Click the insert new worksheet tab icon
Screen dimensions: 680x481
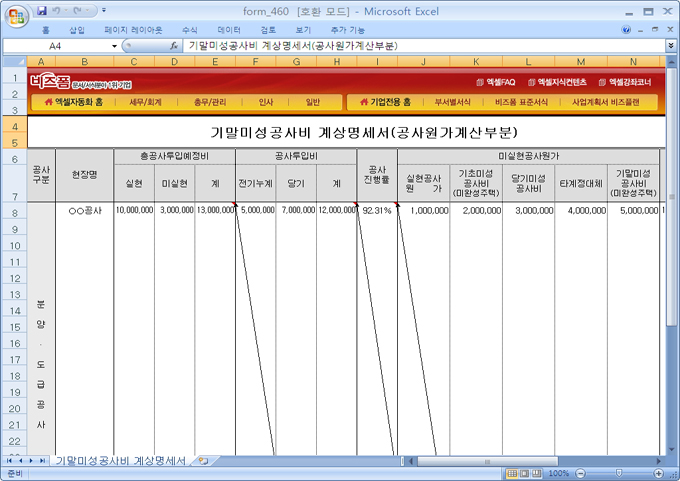(x=203, y=461)
